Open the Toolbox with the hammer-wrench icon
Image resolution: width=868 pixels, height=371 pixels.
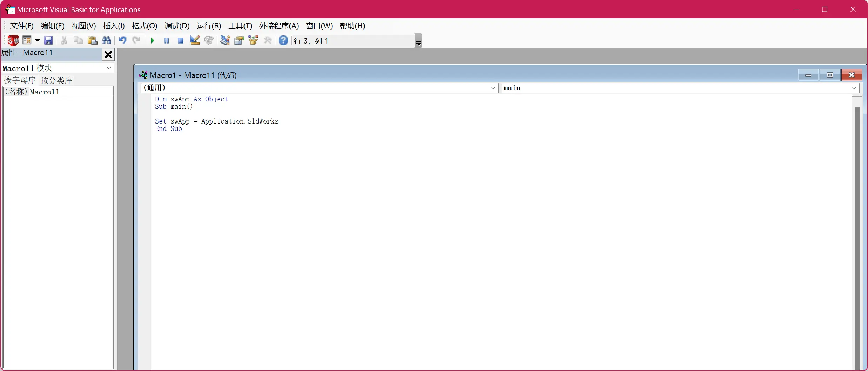point(268,41)
